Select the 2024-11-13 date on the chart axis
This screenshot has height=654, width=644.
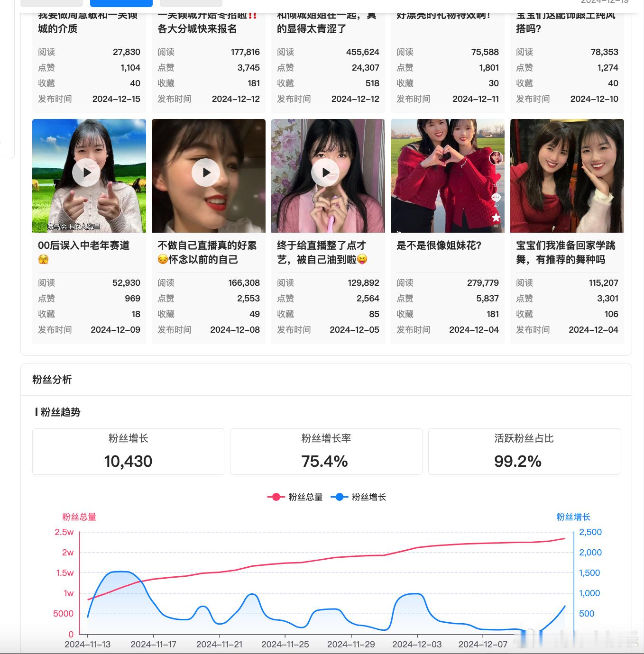click(x=87, y=645)
